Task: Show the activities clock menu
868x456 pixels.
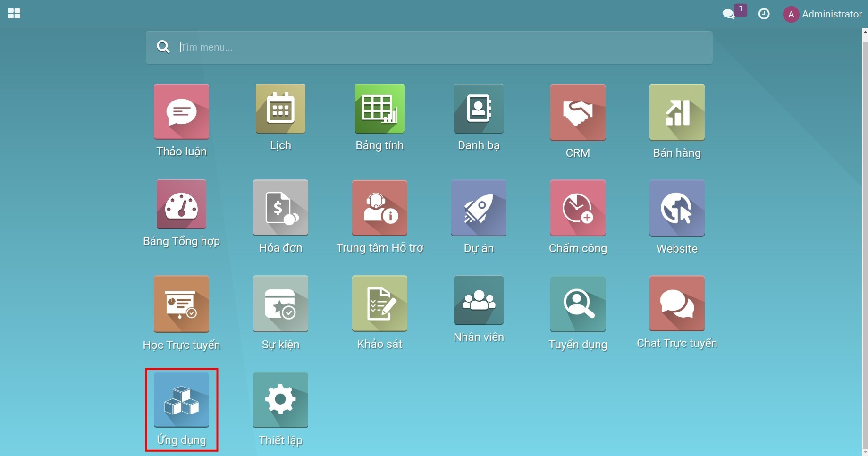Action: point(764,14)
